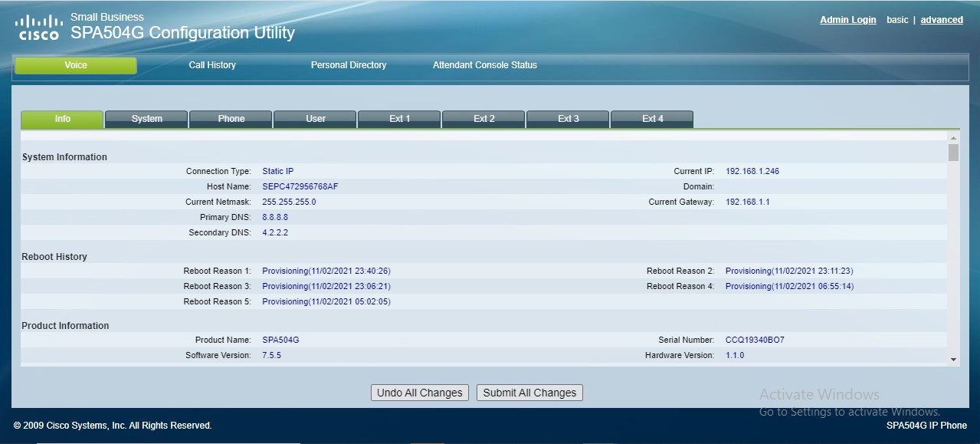The height and width of the screenshot is (444, 980).
Task: Select Reboot Reason 2 Provisioning 23:11:23 entry
Action: coord(789,271)
